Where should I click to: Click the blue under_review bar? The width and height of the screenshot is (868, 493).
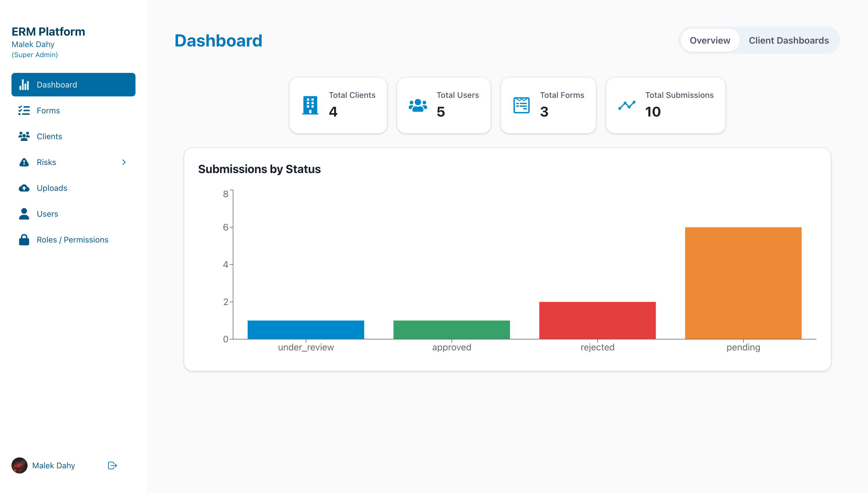[x=306, y=330]
